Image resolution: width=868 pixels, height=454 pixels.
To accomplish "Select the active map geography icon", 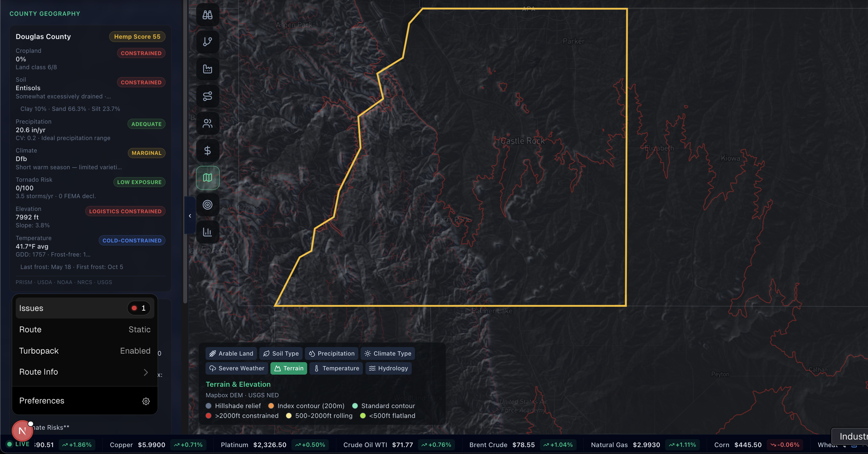I will tap(207, 178).
